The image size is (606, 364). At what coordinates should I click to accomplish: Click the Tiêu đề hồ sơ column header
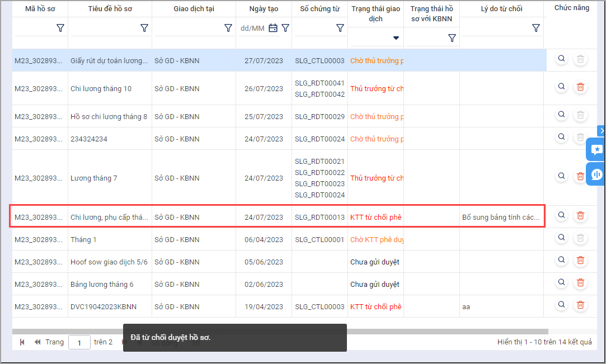[x=110, y=8]
